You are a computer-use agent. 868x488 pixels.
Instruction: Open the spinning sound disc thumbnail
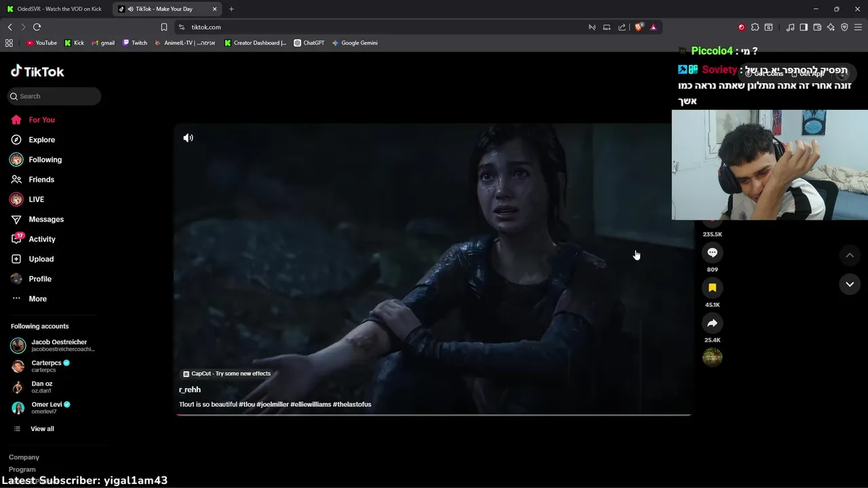(712, 357)
